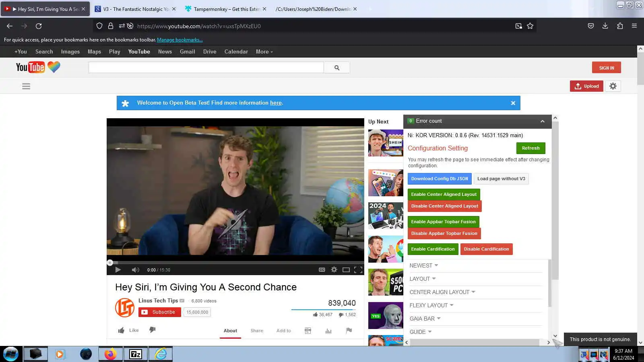This screenshot has width=644, height=362.
Task: Report the video using the flag icon
Action: pos(349,331)
